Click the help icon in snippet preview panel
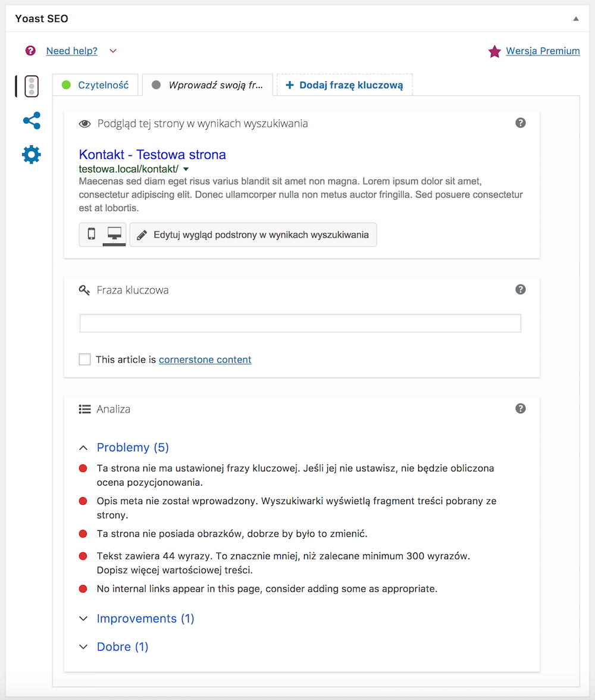 [x=521, y=123]
